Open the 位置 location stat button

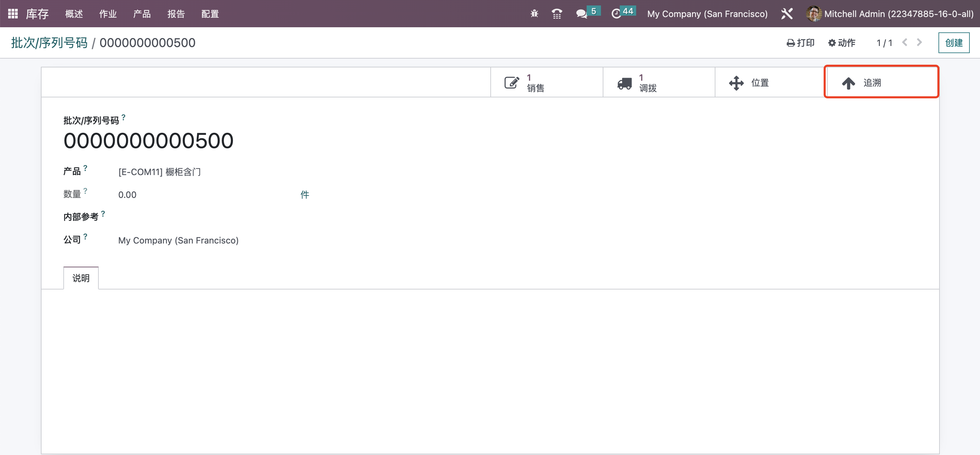[x=771, y=82]
